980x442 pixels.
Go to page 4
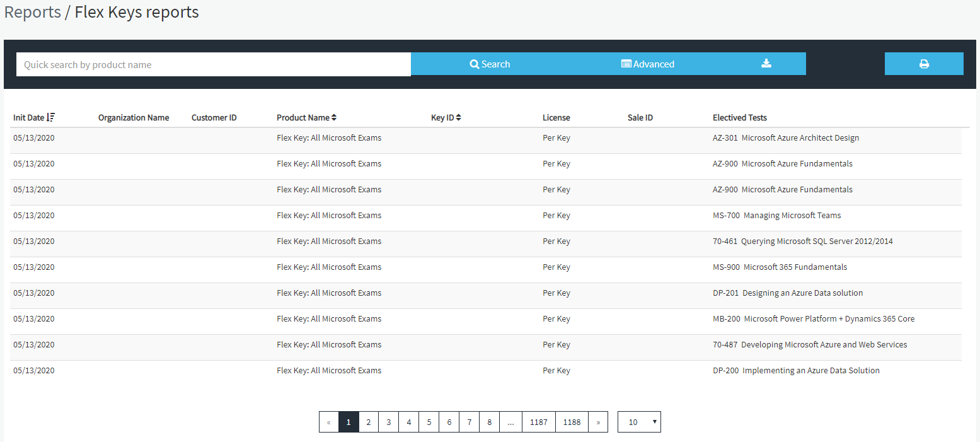tap(409, 422)
